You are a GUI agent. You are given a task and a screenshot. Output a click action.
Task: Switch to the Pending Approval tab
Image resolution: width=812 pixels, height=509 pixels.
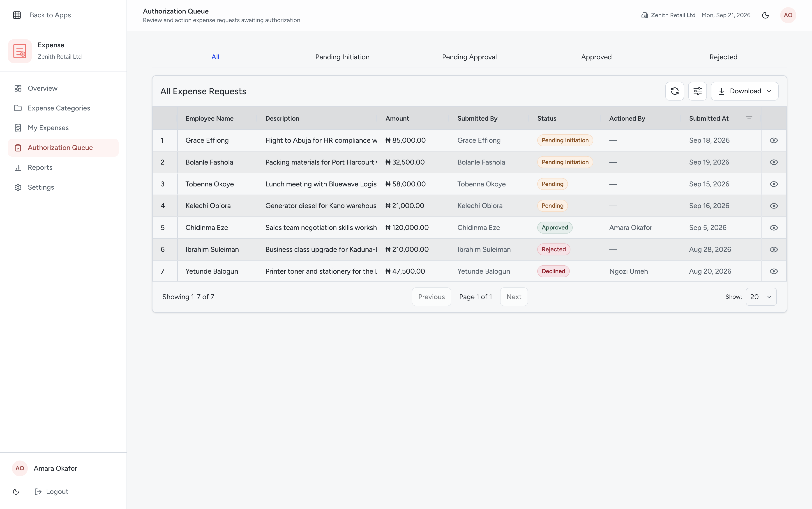(469, 57)
